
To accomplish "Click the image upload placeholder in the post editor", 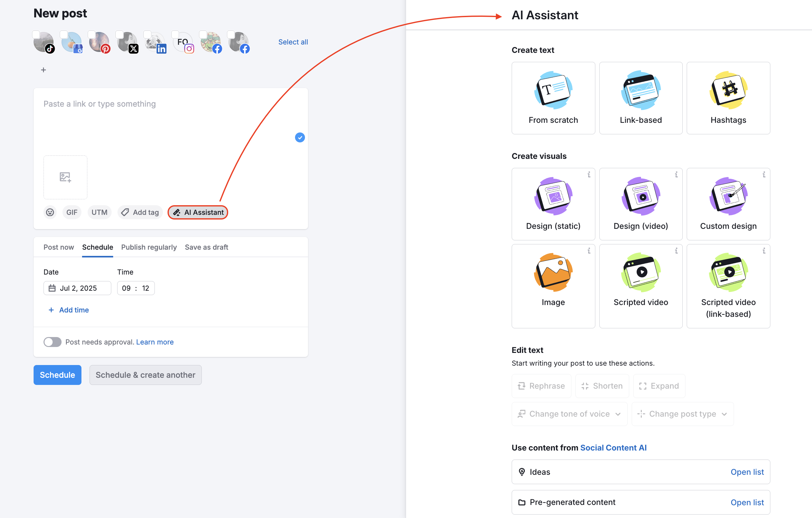I will (65, 178).
